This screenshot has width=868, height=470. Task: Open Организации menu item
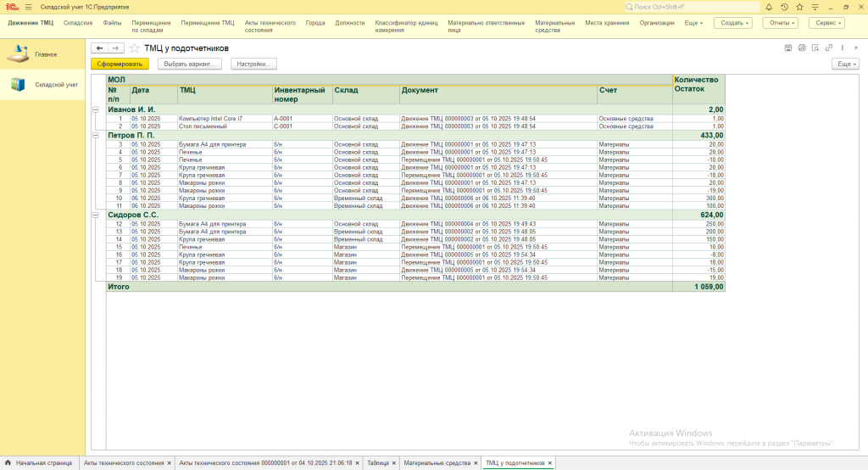[657, 23]
